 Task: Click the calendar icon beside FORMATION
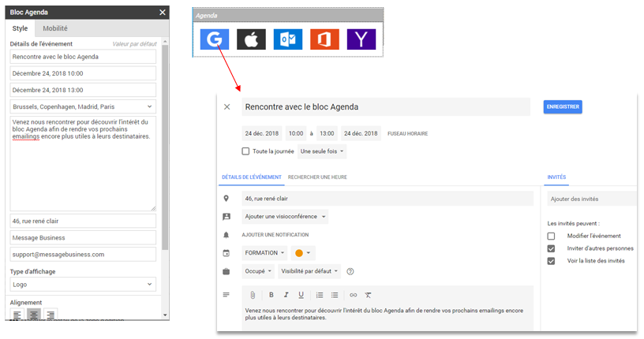pos(226,253)
